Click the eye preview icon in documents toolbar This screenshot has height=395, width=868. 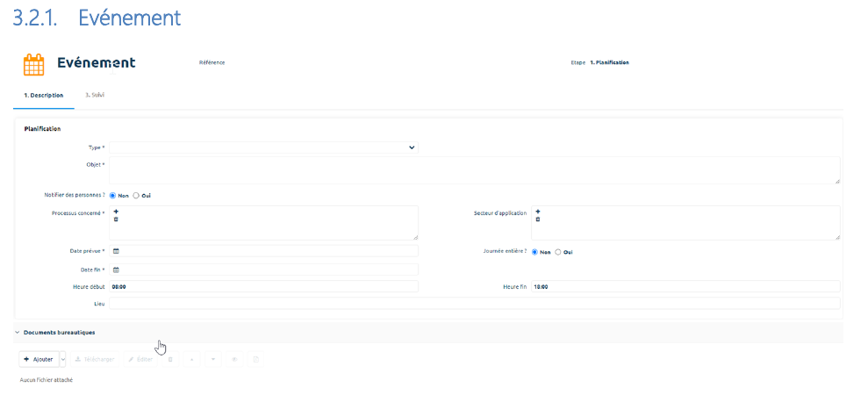[234, 359]
